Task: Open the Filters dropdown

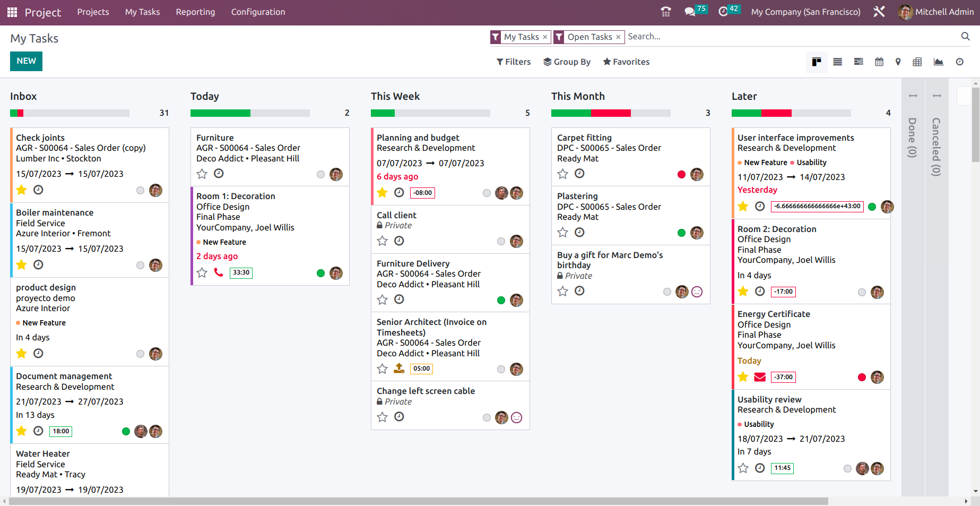Action: coord(513,62)
